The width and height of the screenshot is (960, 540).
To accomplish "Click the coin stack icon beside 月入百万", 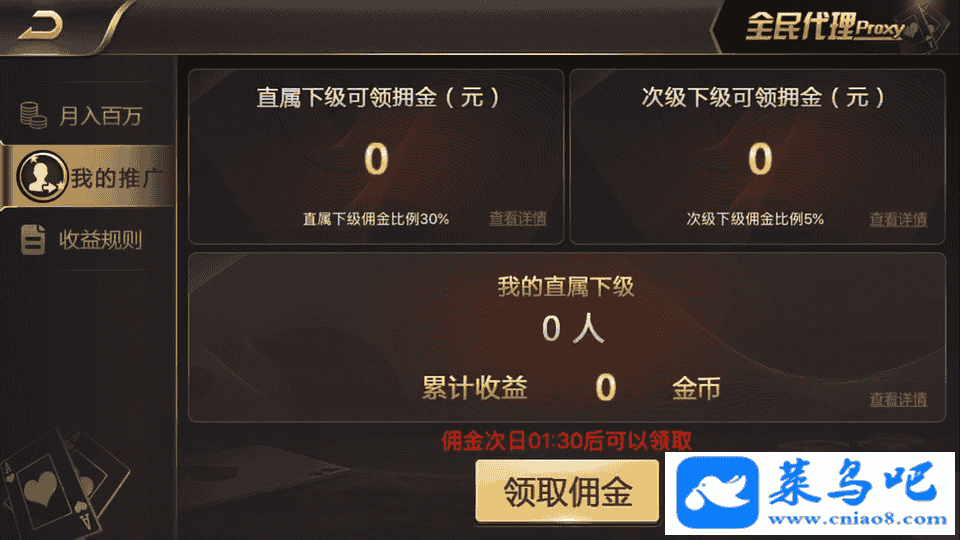I will (x=33, y=115).
